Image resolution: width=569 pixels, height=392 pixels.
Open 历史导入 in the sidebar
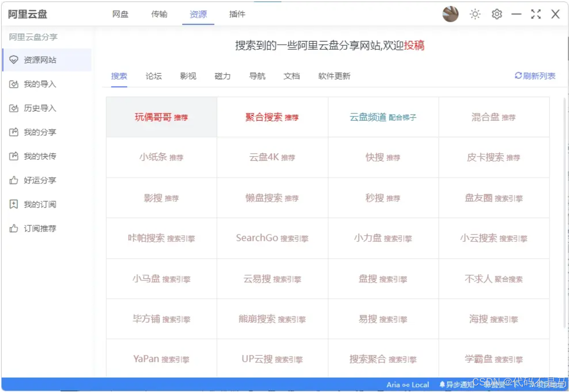pos(47,108)
